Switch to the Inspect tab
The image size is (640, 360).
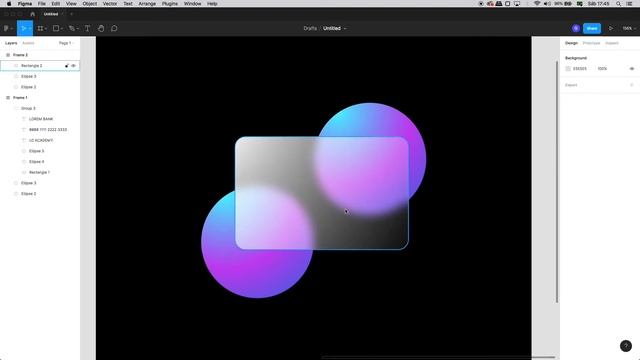611,43
